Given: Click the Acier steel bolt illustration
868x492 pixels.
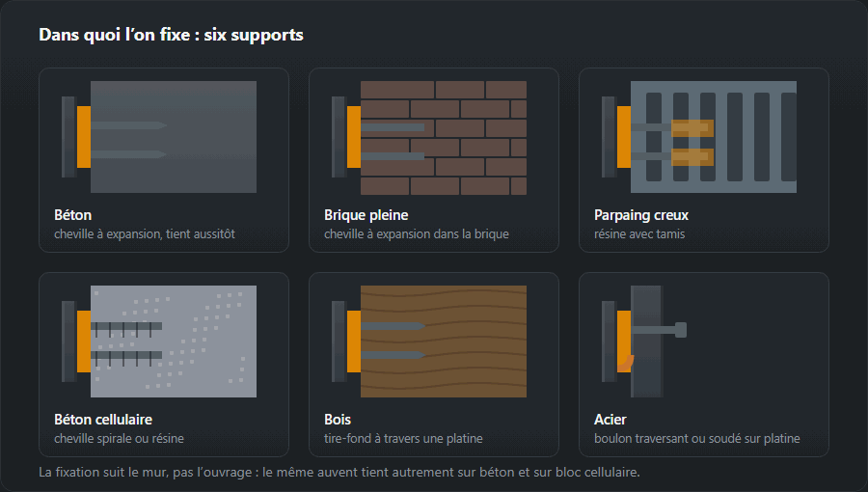Looking at the screenshot, I should click(644, 342).
